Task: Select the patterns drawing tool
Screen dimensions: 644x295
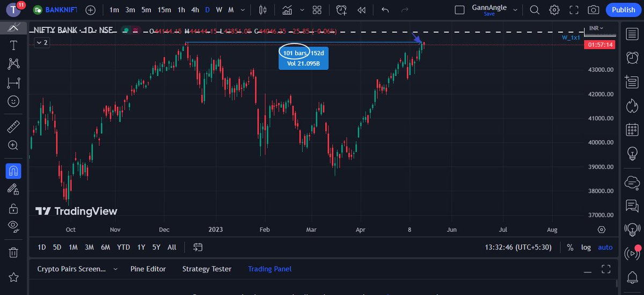Action: [13, 64]
